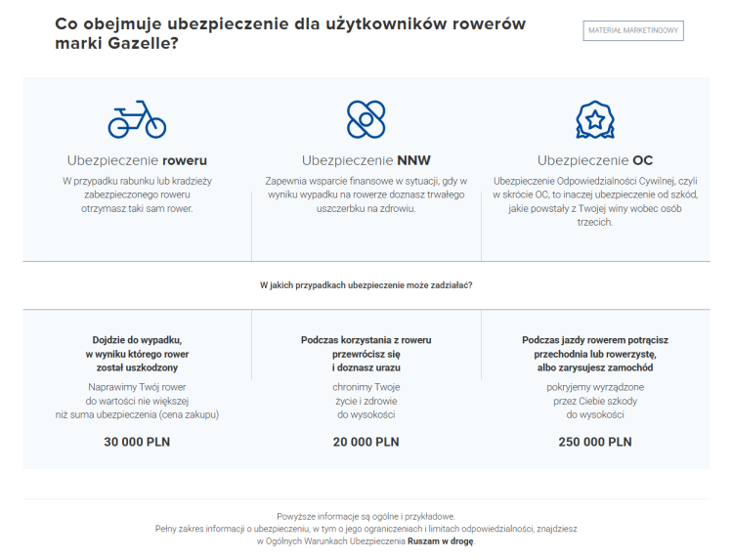Click the Ruszam w drogę link
This screenshot has height=560, width=733.
441,541
